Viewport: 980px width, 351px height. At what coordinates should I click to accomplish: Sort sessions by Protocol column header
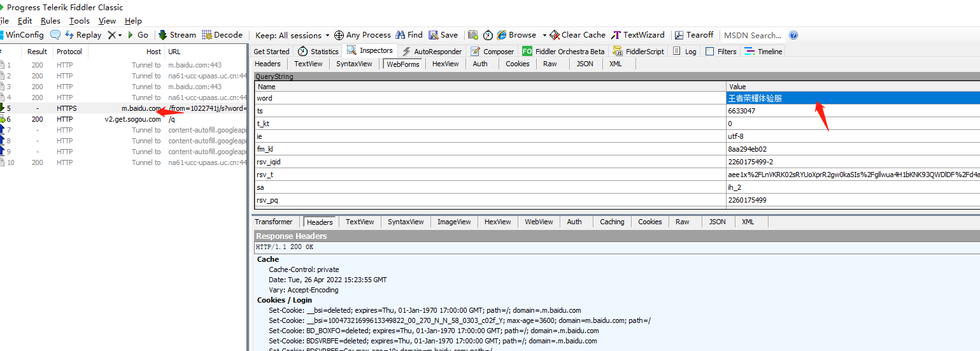(69, 52)
